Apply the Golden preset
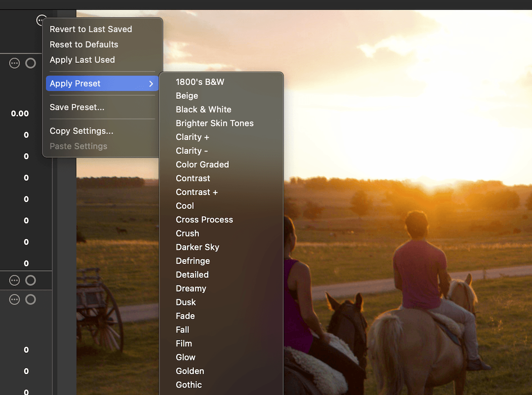Image resolution: width=532 pixels, height=395 pixels. (190, 371)
